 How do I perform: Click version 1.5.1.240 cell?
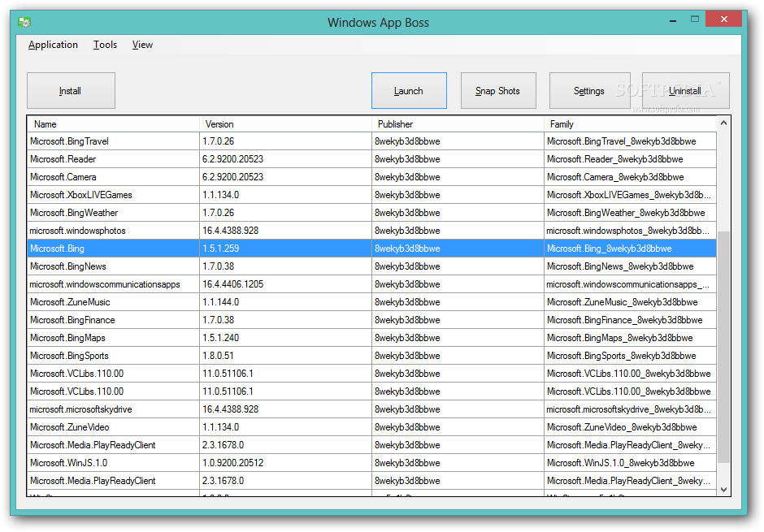pos(285,338)
